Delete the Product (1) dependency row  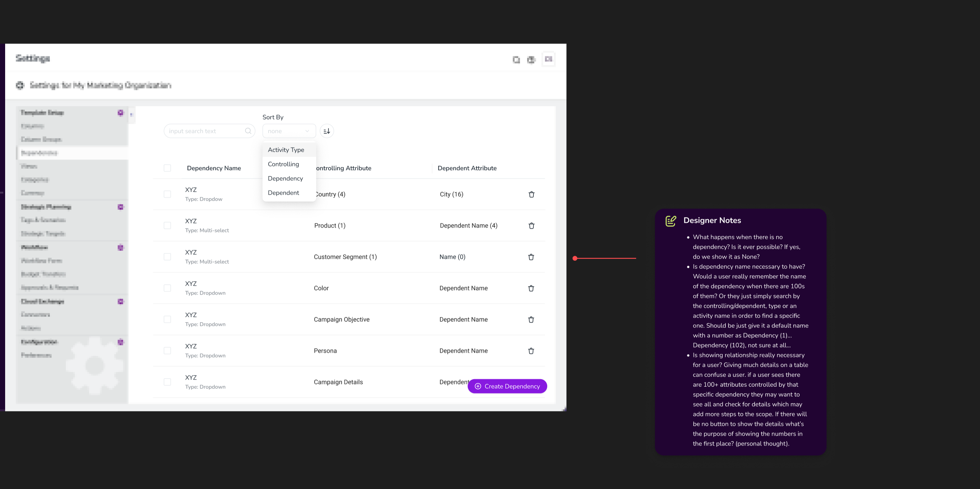(531, 226)
